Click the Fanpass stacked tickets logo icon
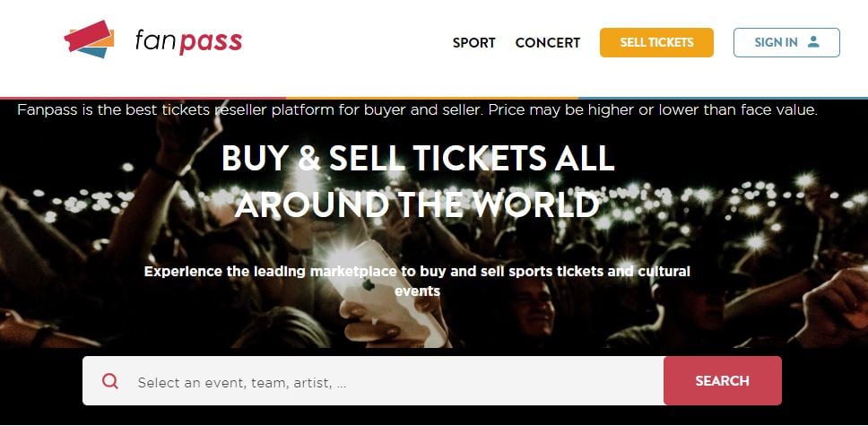This screenshot has height=426, width=868. [89, 39]
